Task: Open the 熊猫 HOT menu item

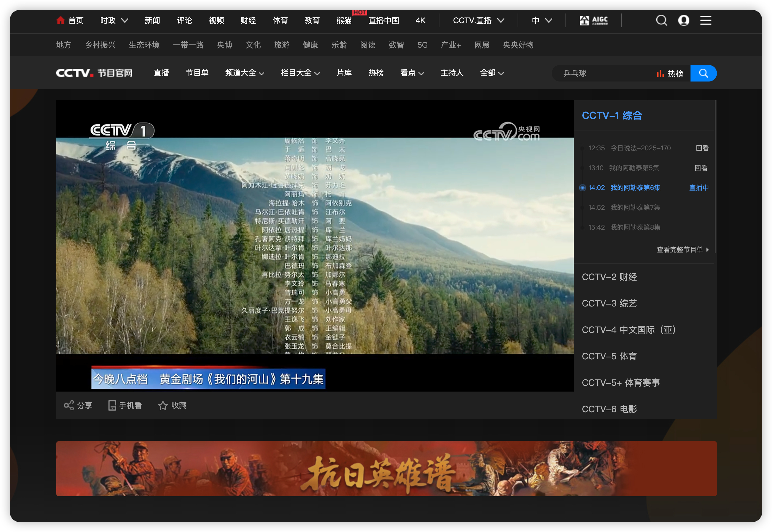Action: (344, 21)
